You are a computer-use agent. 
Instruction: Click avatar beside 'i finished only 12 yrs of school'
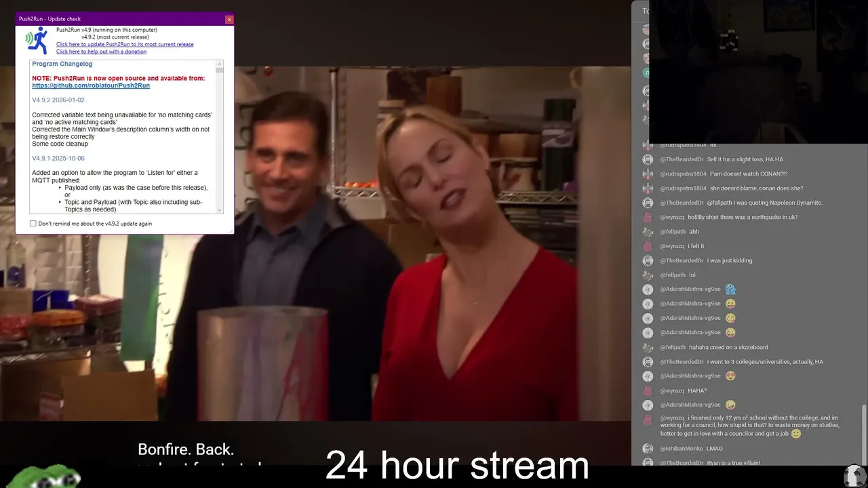(x=648, y=418)
